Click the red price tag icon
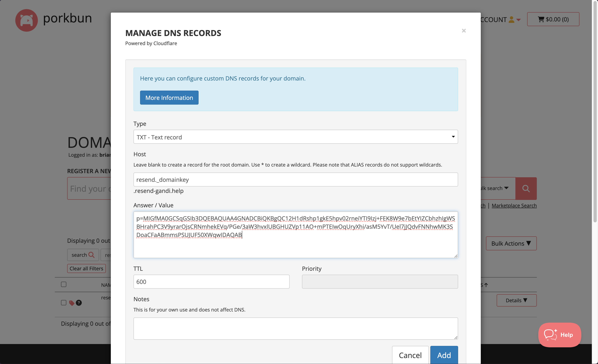Viewport: 598px width, 364px height. point(72,303)
